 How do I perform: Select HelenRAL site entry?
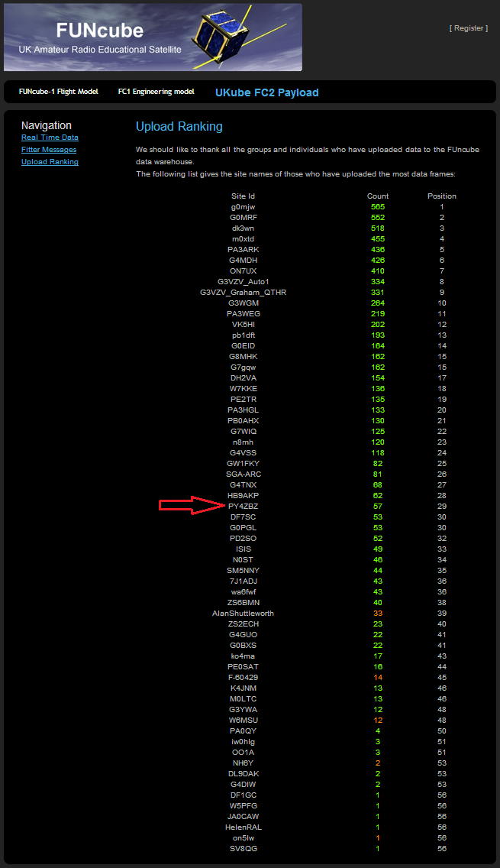click(244, 828)
